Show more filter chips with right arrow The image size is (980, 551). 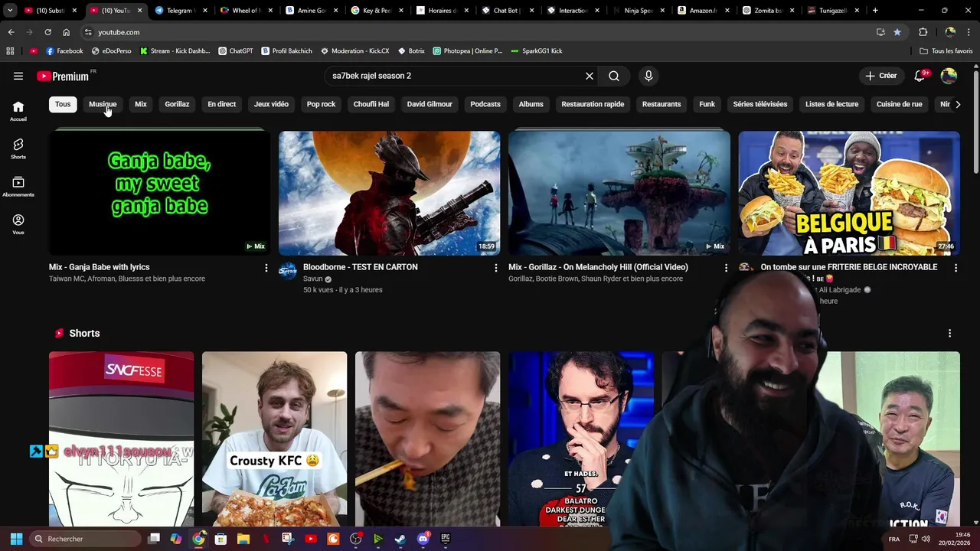pyautogui.click(x=958, y=104)
